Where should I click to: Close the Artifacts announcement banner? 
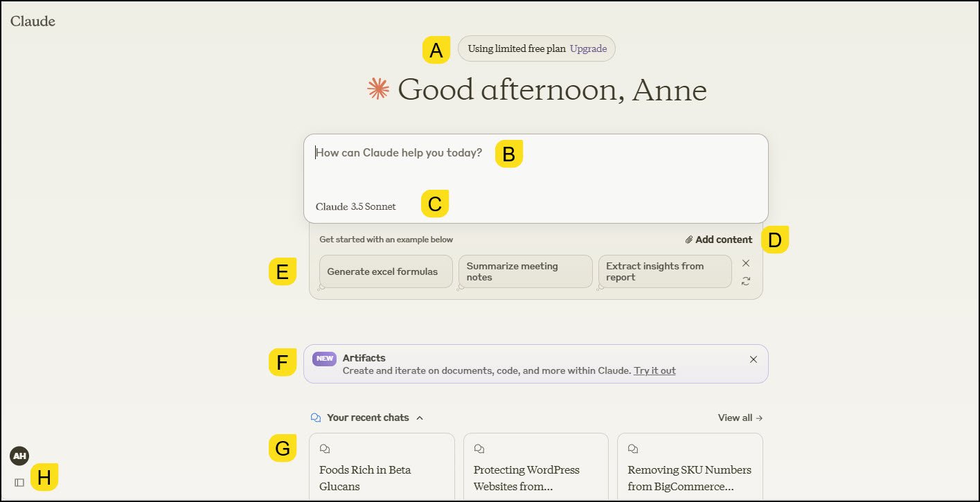tap(754, 359)
